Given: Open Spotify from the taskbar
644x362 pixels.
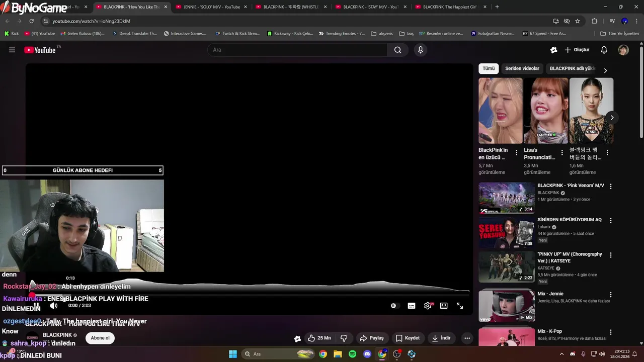Looking at the screenshot, I should click(x=352, y=354).
